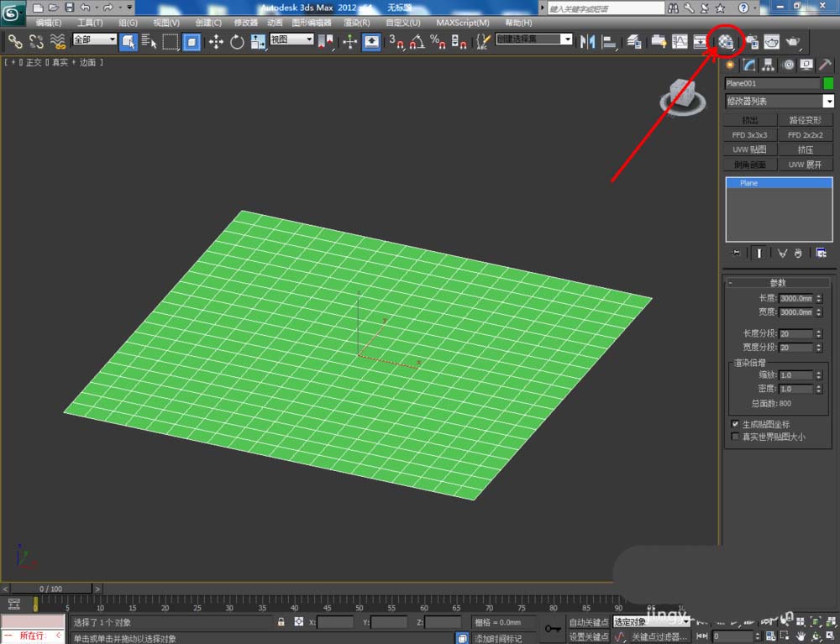This screenshot has width=840, height=644.
Task: Enable the 生成贴图坐标 checkbox
Action: pos(736,425)
